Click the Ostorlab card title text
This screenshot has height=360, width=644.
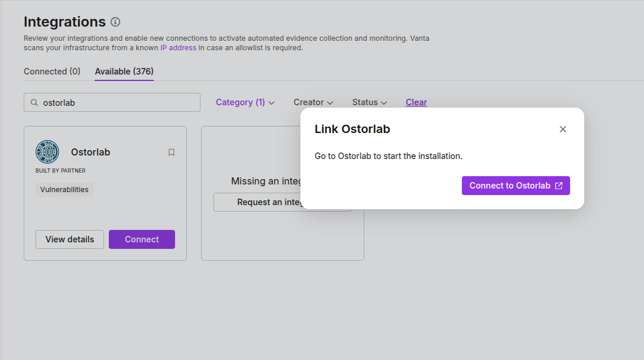(90, 152)
